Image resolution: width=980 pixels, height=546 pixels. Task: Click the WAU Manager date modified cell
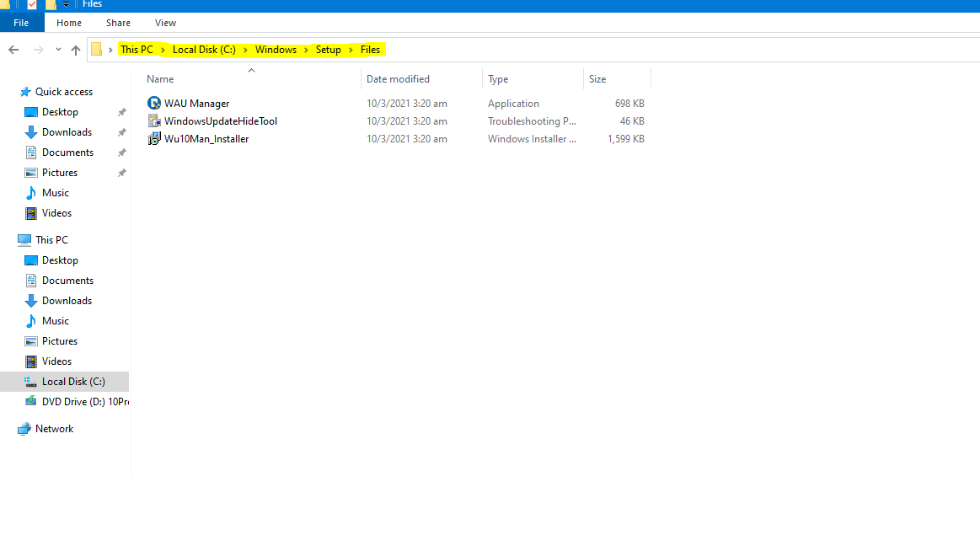pos(407,104)
